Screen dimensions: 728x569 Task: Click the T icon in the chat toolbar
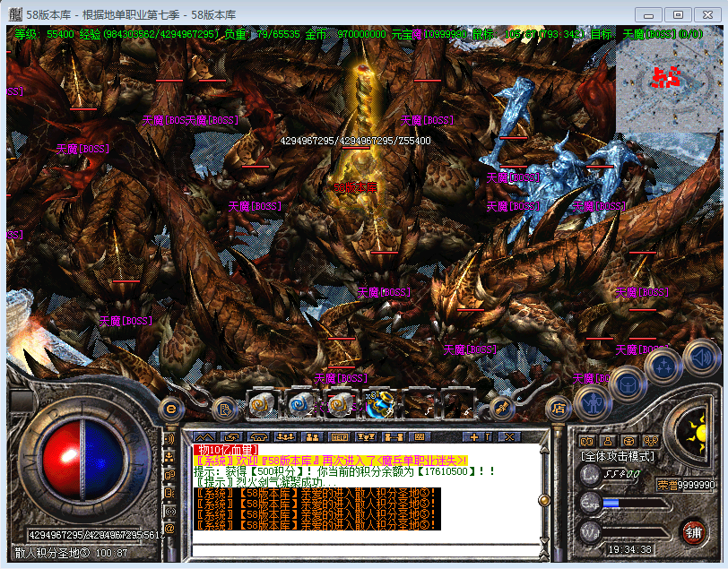click(x=488, y=436)
